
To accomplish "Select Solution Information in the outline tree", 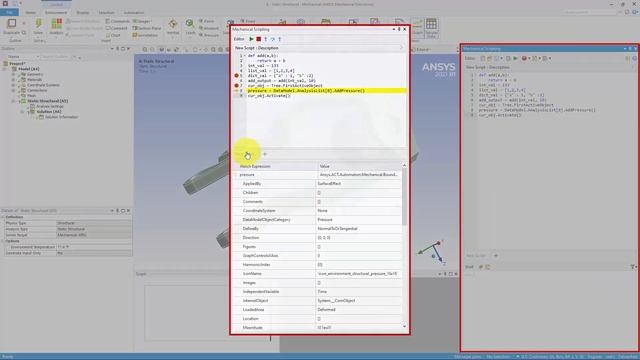I will coord(61,117).
